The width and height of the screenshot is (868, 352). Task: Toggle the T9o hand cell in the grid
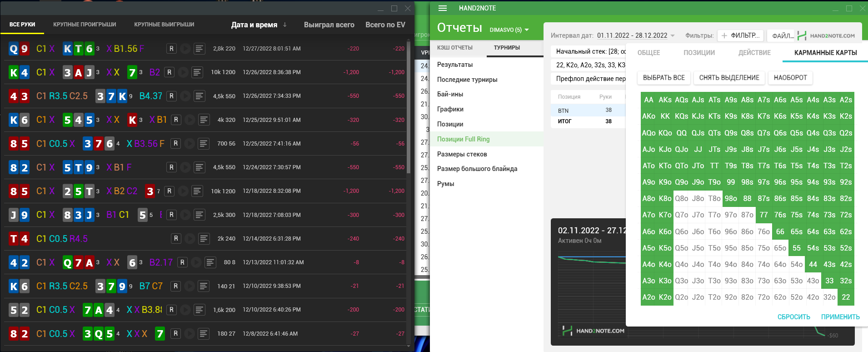click(x=714, y=182)
